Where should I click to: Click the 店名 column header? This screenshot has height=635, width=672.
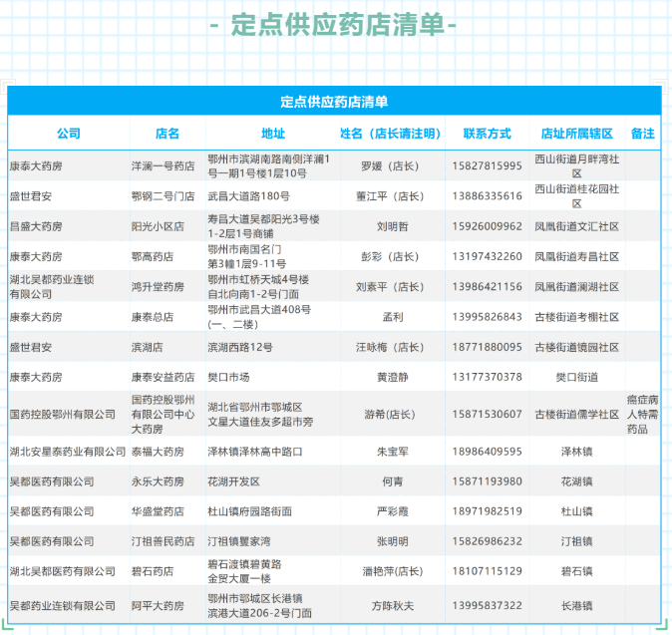pos(168,134)
